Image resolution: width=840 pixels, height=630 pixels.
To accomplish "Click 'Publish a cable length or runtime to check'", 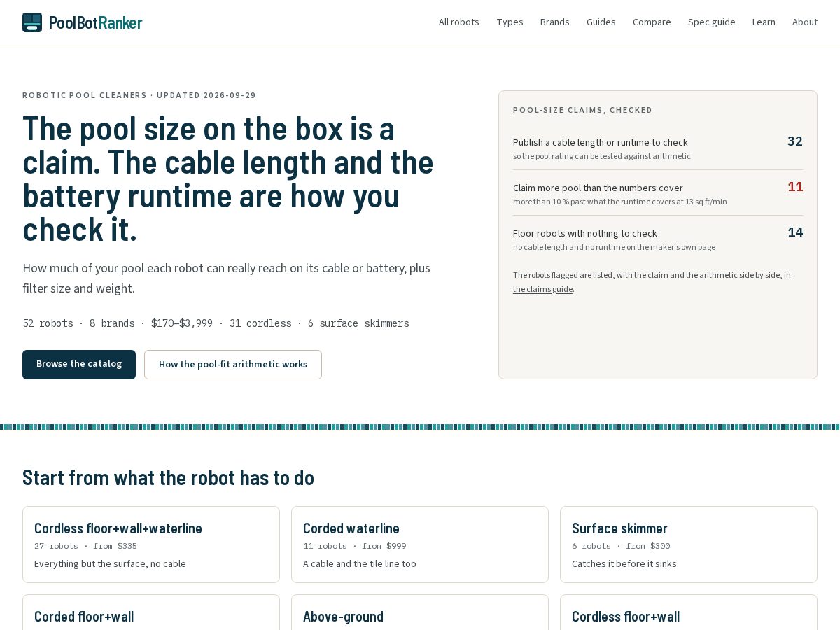I will pyautogui.click(x=601, y=142).
